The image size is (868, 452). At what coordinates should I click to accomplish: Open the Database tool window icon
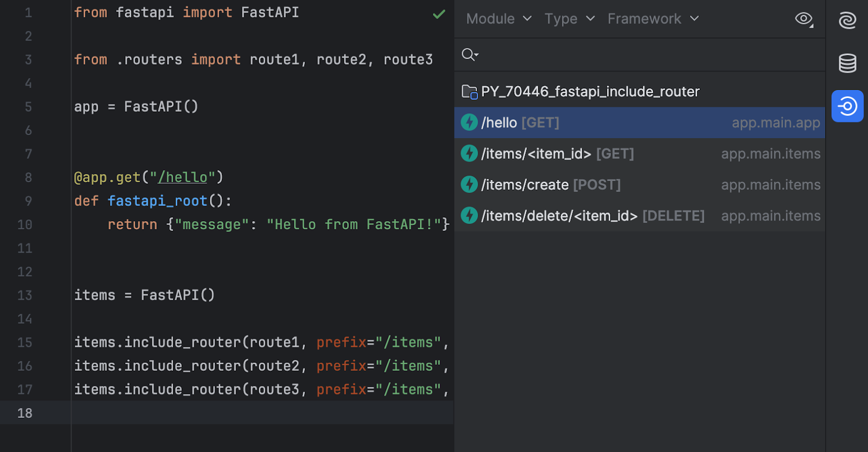(x=847, y=63)
